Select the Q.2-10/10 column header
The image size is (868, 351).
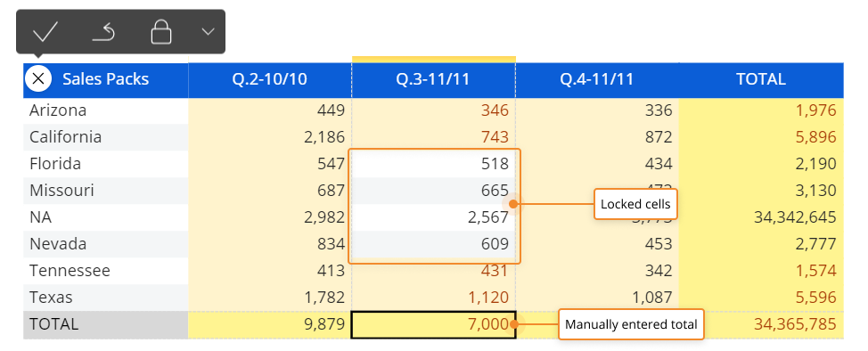point(270,79)
